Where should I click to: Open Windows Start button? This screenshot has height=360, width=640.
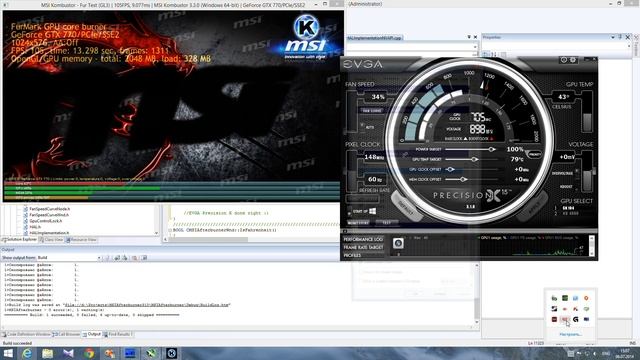tap(8, 353)
